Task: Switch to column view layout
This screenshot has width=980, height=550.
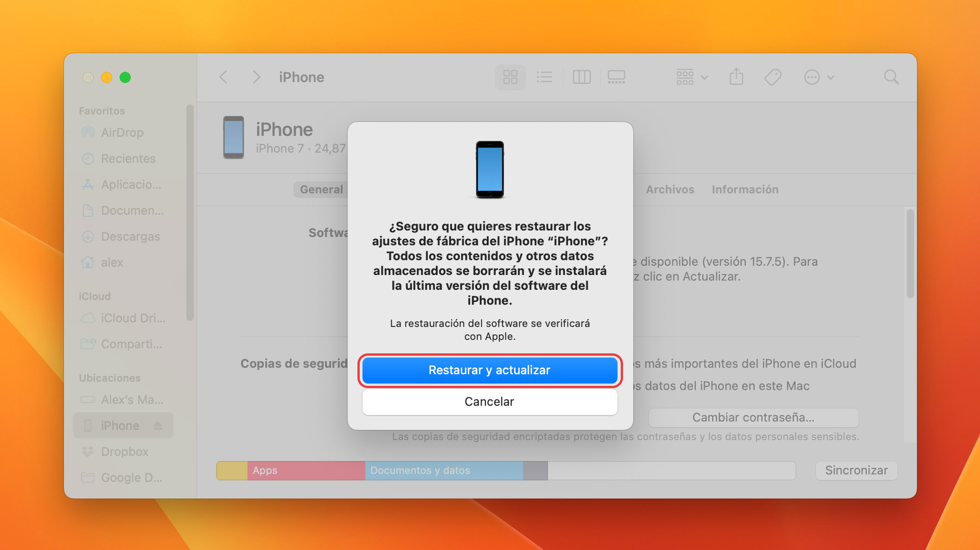Action: coord(580,76)
